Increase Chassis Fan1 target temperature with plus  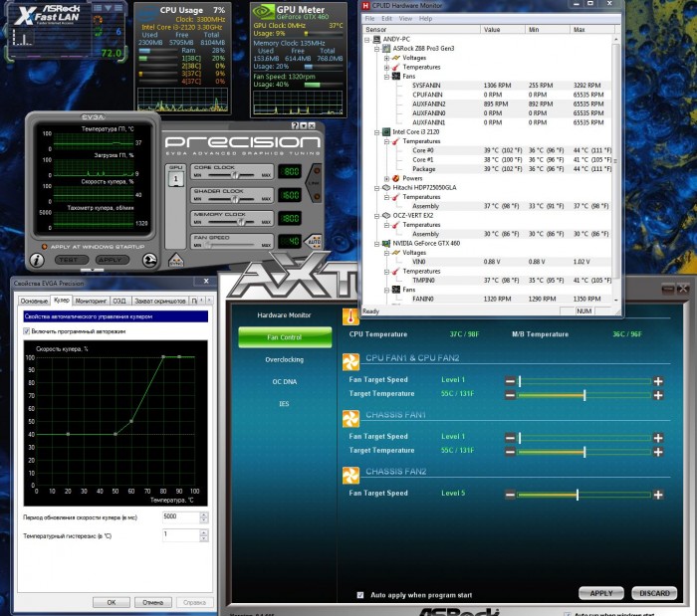(x=658, y=452)
